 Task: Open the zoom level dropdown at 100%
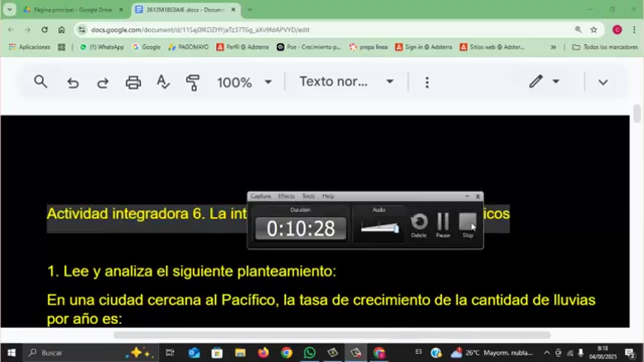point(245,82)
